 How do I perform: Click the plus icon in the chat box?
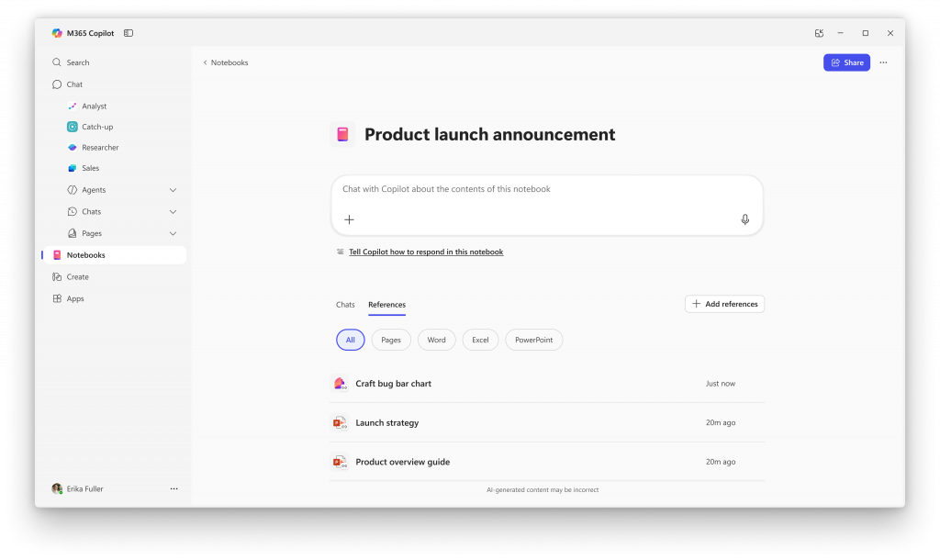349,219
